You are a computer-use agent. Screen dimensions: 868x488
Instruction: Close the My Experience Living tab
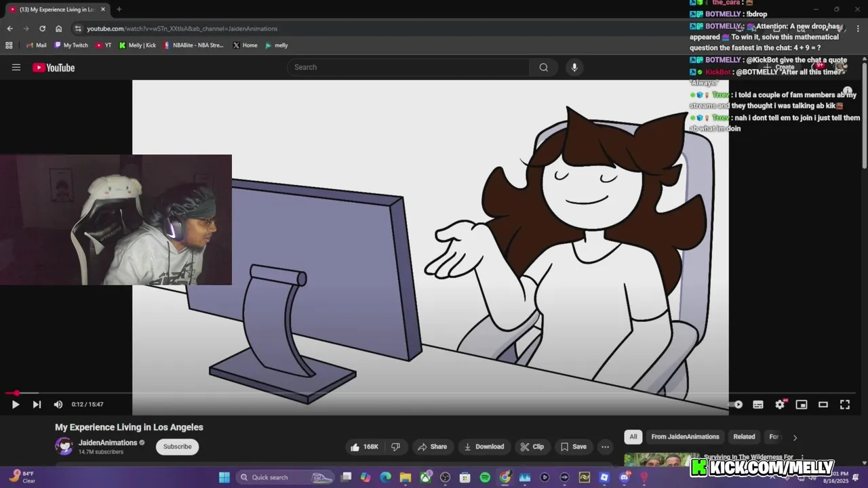(103, 9)
